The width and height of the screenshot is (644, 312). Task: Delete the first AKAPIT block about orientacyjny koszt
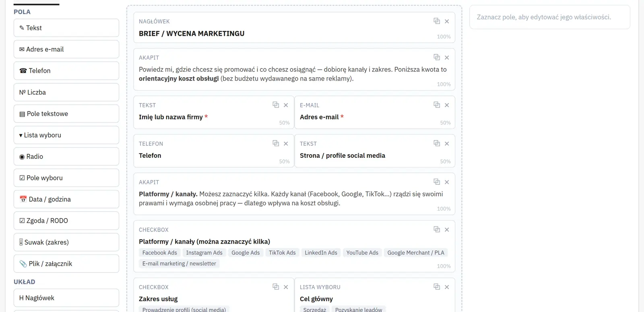(447, 58)
